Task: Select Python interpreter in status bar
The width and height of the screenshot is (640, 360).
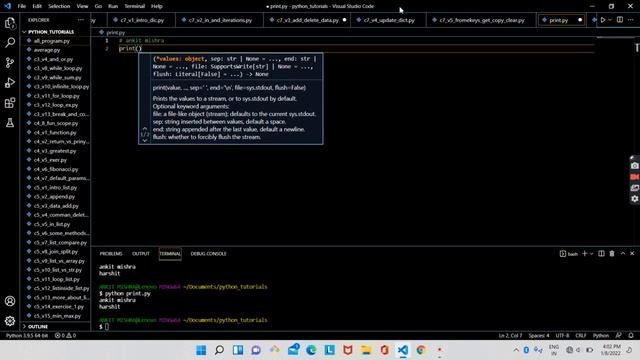Action: point(27,336)
